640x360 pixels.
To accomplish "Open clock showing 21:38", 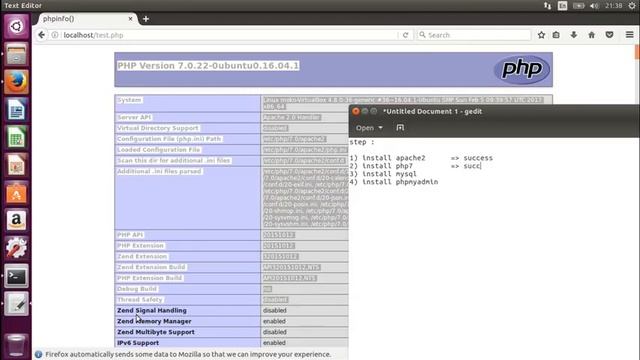I will click(x=613, y=6).
